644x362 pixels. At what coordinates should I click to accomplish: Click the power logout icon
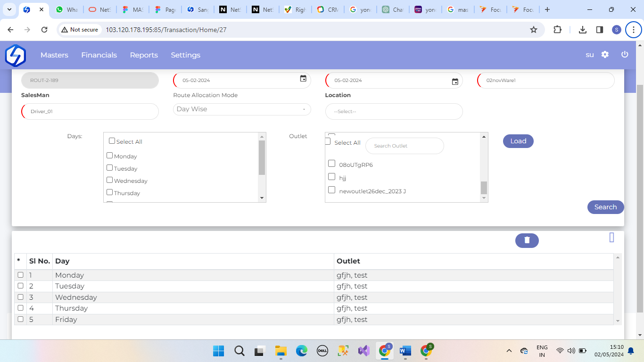tap(625, 55)
